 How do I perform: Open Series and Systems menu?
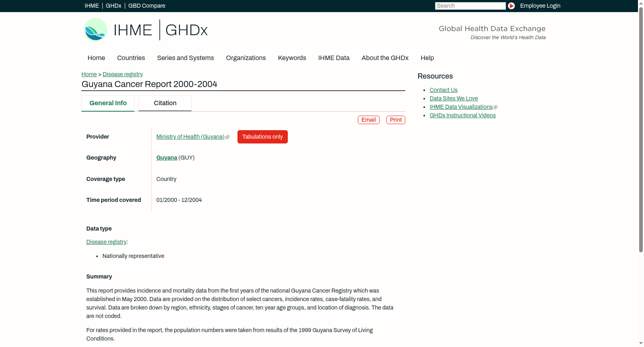[x=185, y=58]
